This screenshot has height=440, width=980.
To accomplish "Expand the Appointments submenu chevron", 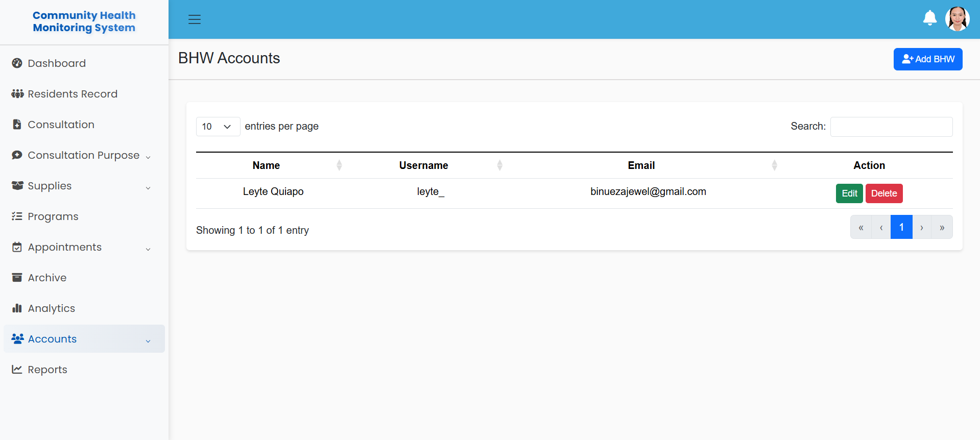I will tap(148, 249).
